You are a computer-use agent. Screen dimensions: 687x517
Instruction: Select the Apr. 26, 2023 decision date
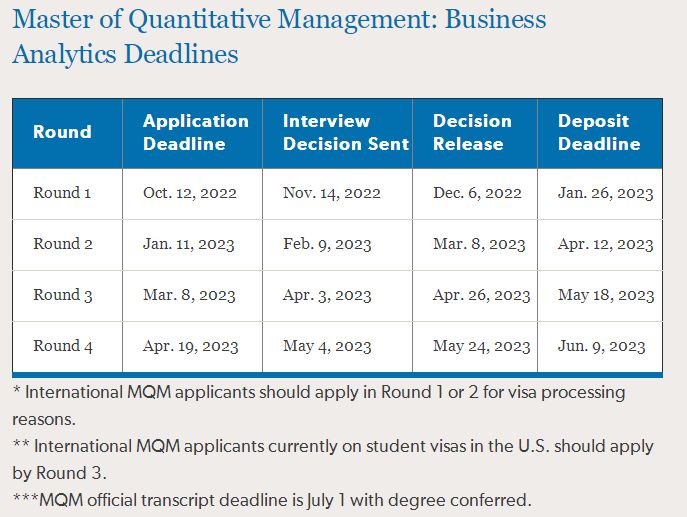pos(482,295)
